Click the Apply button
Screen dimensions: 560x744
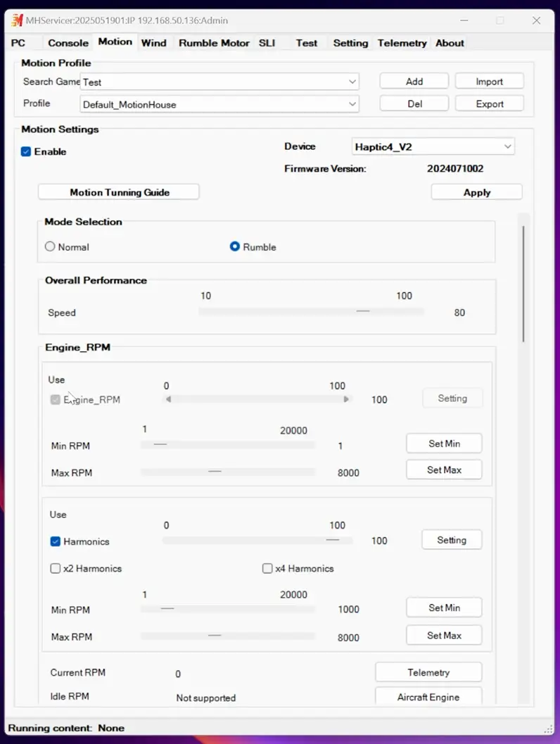coord(476,192)
